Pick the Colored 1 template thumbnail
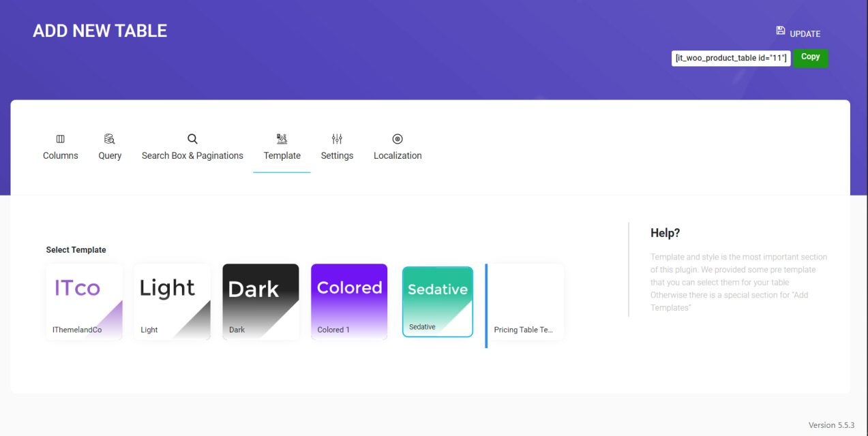The height and width of the screenshot is (436, 868). (x=349, y=302)
